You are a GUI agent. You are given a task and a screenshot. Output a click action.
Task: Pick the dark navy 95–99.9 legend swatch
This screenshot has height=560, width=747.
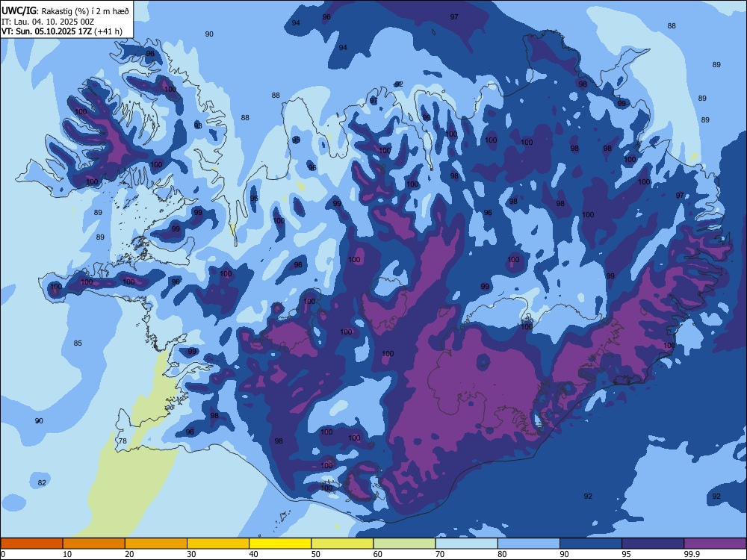coord(653,544)
